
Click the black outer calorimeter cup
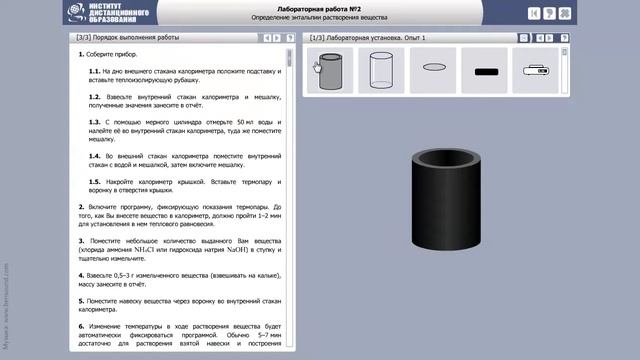click(446, 199)
